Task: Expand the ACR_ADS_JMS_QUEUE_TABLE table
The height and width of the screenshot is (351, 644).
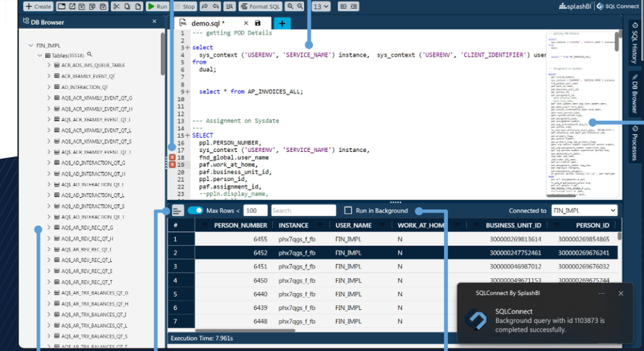Action: click(x=48, y=65)
